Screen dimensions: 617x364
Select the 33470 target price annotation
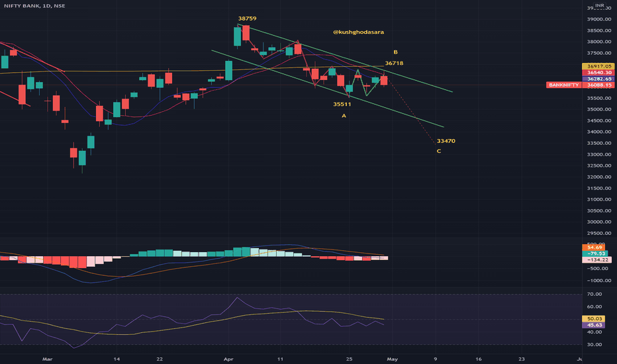point(446,141)
